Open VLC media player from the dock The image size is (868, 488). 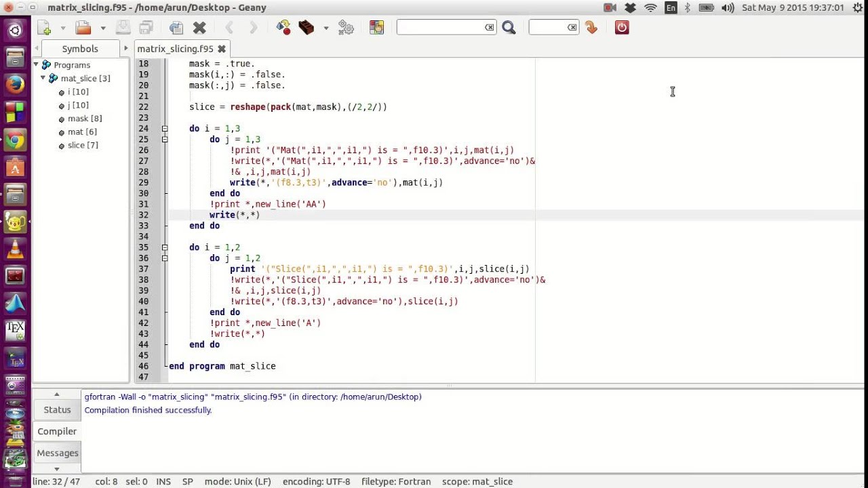coord(15,249)
